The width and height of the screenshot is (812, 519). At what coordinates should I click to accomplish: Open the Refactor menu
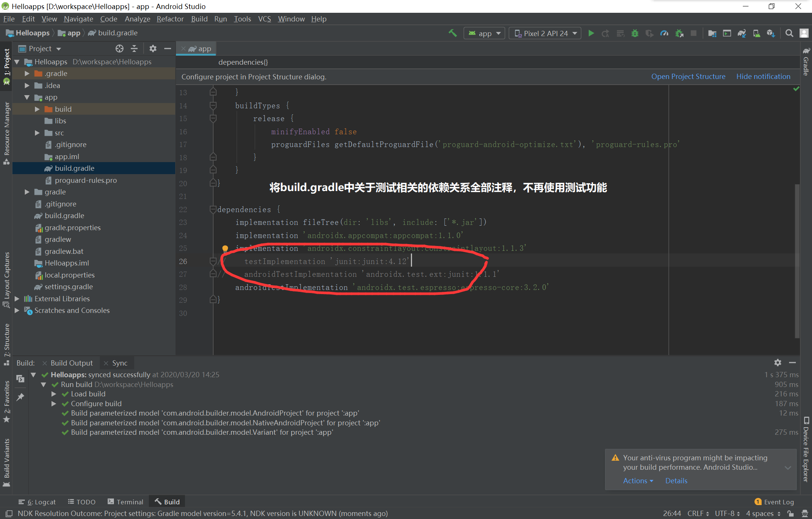(x=170, y=19)
